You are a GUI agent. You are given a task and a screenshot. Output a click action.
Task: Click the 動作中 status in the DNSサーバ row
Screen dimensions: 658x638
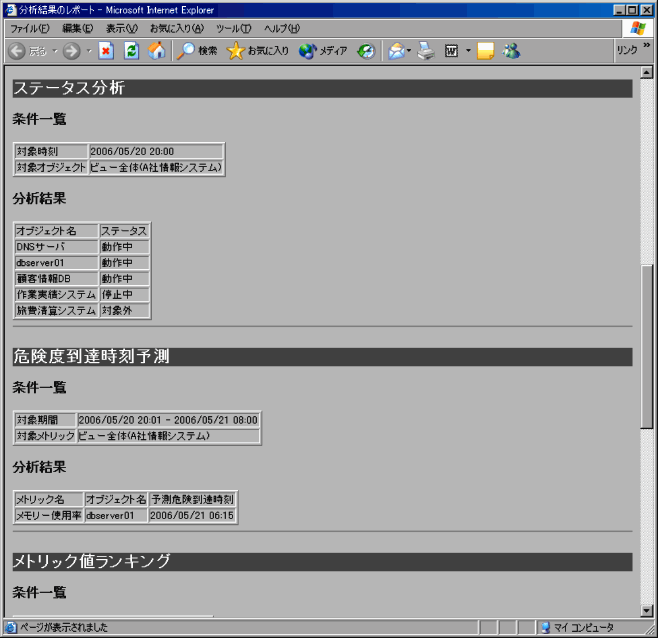pyautogui.click(x=125, y=247)
